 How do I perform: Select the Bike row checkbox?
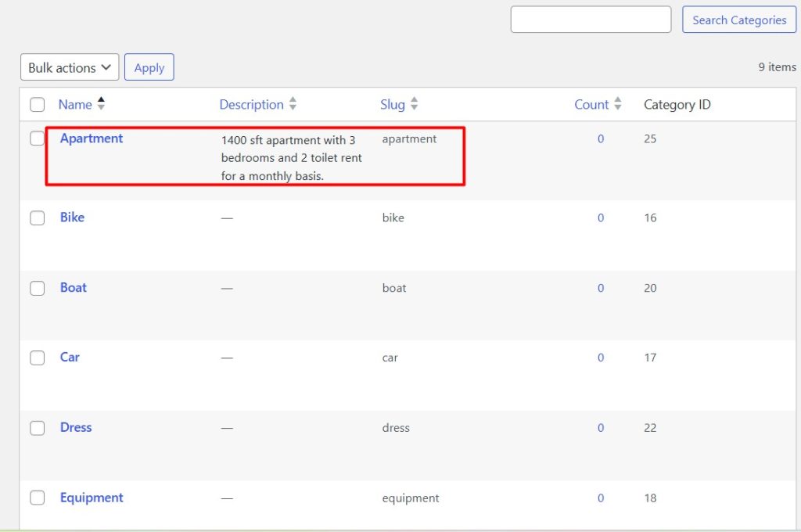pos(38,218)
